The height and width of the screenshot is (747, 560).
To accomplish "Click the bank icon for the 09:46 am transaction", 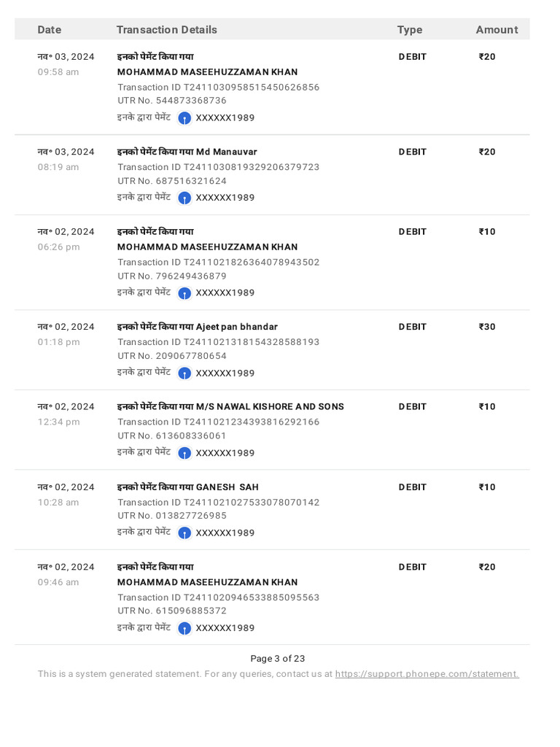I will 184,628.
